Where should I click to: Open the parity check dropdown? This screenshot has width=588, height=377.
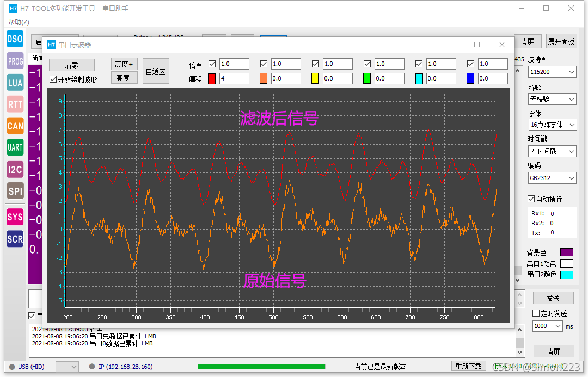tap(552, 100)
